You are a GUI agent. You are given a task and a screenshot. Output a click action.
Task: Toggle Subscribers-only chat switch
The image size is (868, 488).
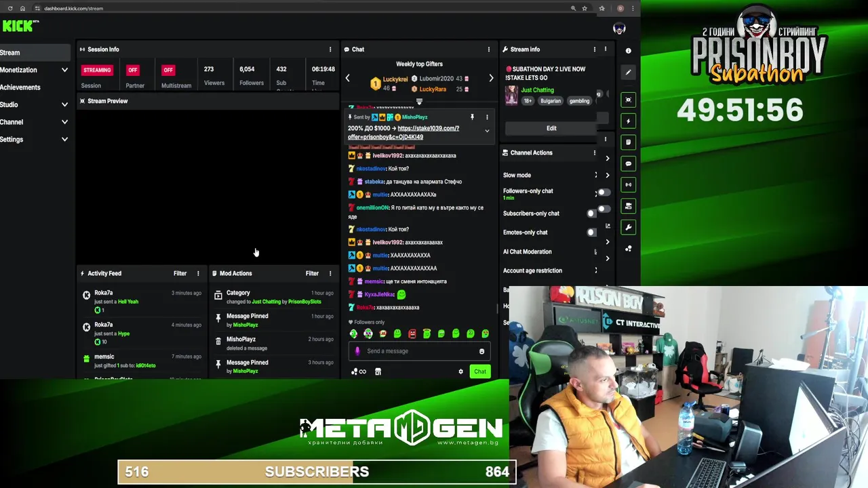click(x=592, y=213)
